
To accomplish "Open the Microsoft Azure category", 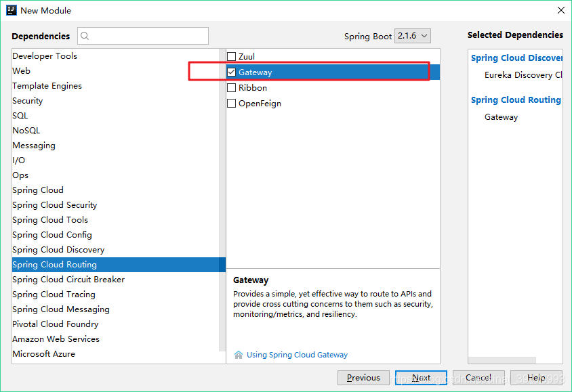I will 115,354.
